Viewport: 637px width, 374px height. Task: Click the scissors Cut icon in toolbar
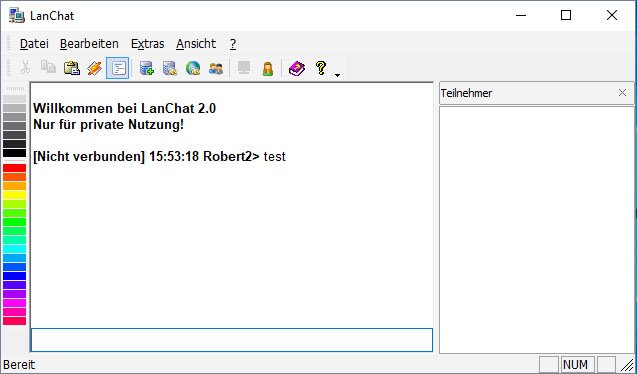[25, 68]
